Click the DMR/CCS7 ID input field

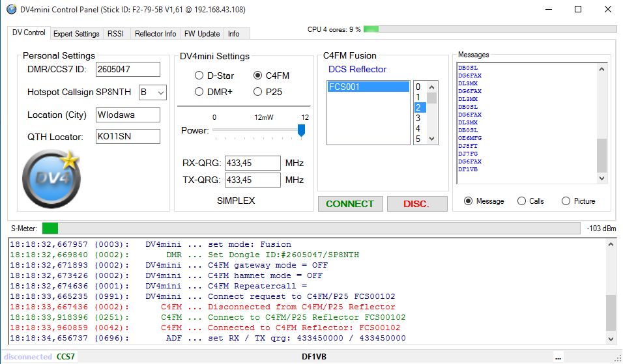point(128,69)
